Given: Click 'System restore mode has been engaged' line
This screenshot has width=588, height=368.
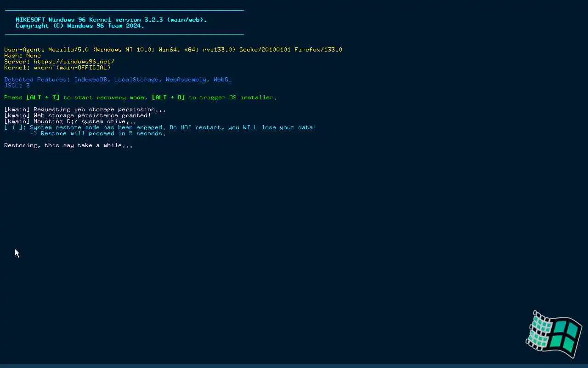Looking at the screenshot, I should tap(160, 127).
